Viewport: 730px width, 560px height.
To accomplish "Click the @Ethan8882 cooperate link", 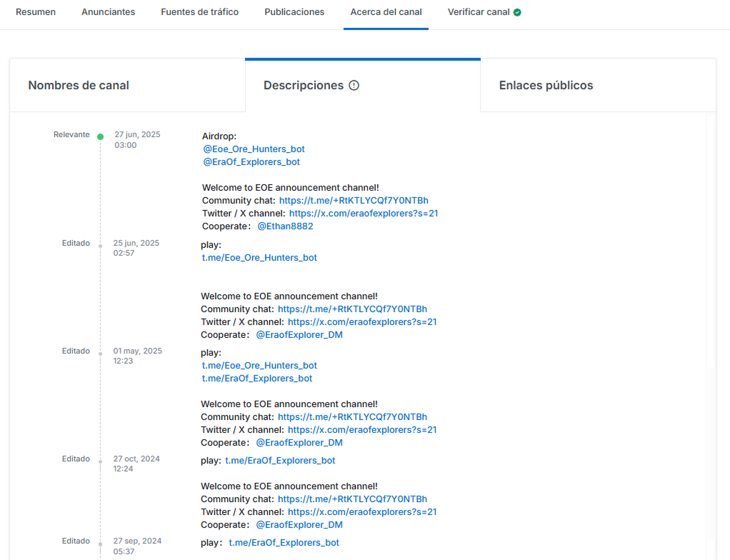I will [x=285, y=226].
